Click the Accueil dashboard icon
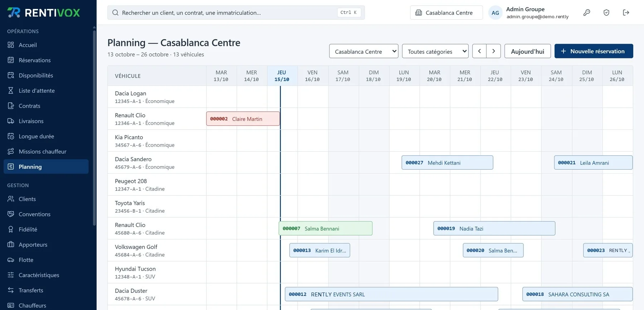644x310 pixels. 11,45
